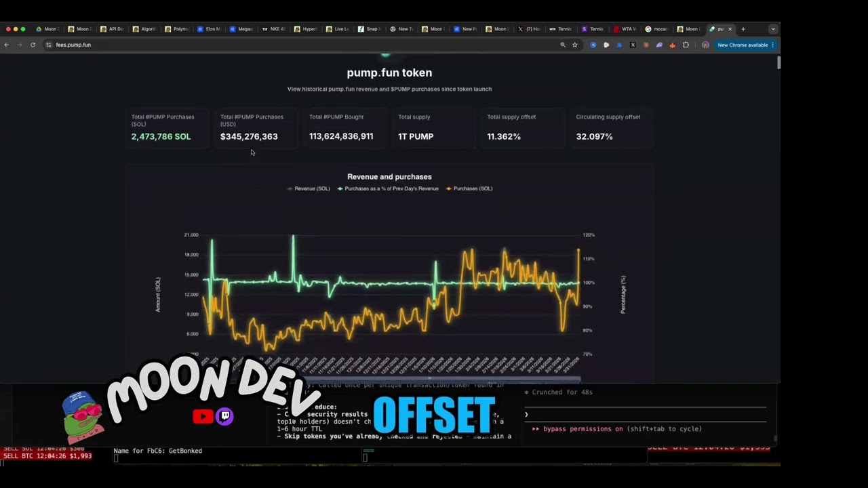This screenshot has height=488, width=868.
Task: Reload the fees.pump.fun page
Action: (x=33, y=45)
